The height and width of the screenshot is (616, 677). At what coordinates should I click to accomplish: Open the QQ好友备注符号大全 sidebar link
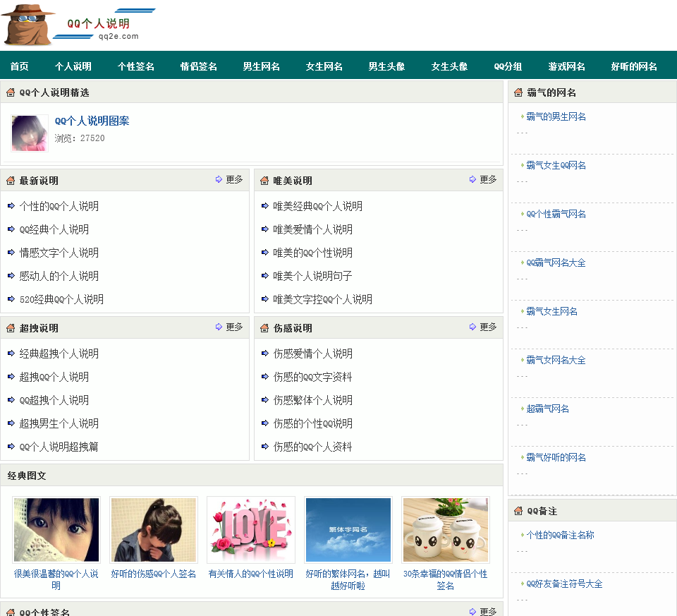click(x=565, y=584)
